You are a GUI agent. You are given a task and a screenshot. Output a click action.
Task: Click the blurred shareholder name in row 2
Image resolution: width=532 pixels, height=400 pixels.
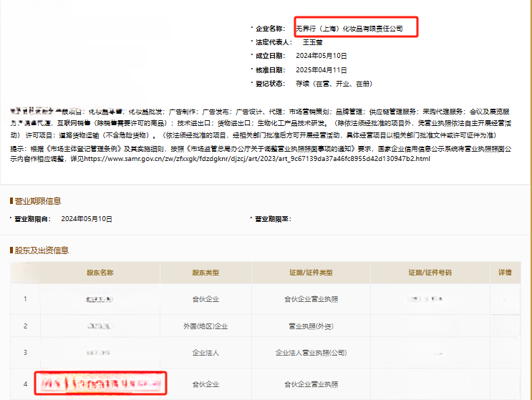tap(99, 326)
